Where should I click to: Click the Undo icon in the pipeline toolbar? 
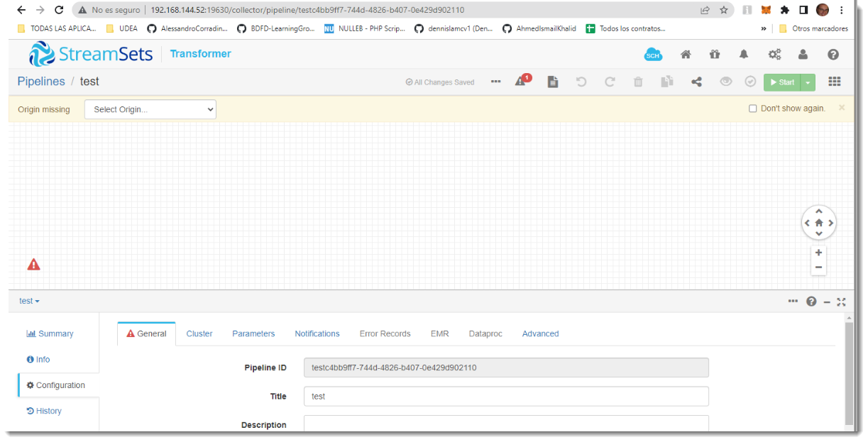581,82
